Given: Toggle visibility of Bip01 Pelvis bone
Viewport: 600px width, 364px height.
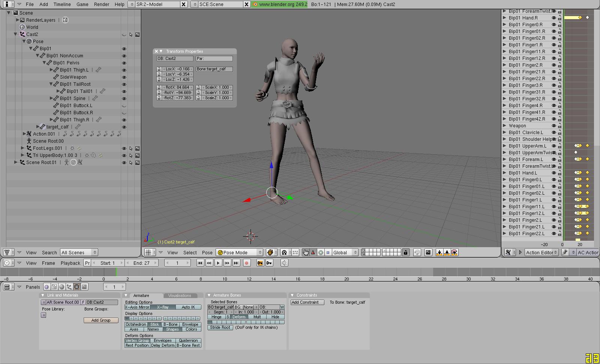Looking at the screenshot, I should 124,63.
